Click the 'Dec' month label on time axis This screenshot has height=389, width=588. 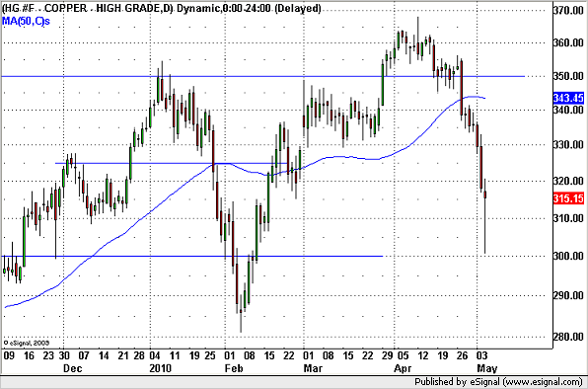(x=72, y=368)
